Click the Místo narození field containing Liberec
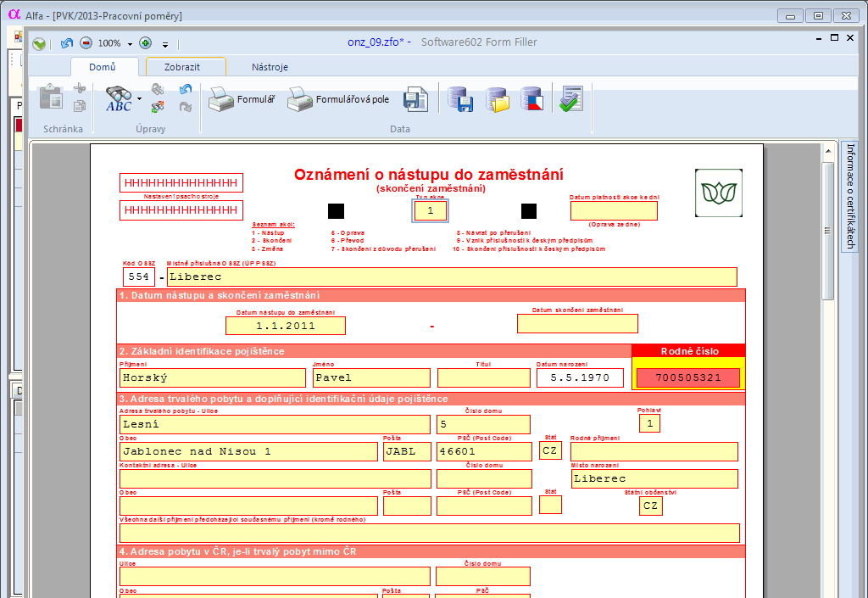Image resolution: width=868 pixels, height=598 pixels. coord(654,479)
